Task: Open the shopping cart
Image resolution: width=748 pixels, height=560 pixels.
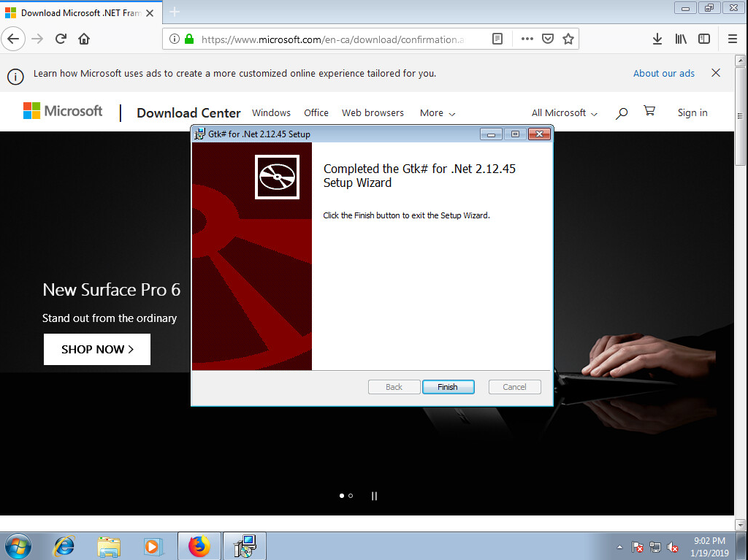Action: coord(649,111)
